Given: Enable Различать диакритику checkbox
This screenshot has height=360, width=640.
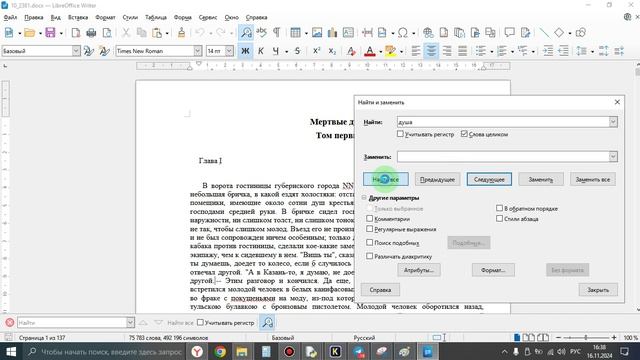Looking at the screenshot, I should pos(369,256).
